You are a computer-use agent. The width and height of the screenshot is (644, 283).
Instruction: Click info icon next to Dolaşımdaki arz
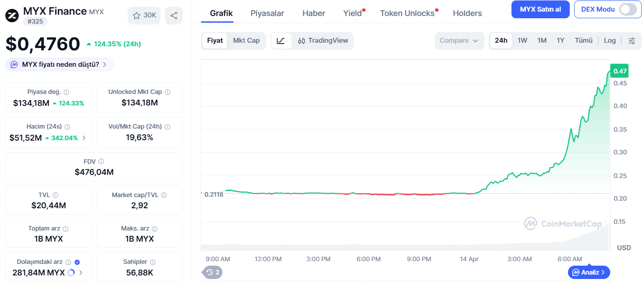[x=68, y=262]
